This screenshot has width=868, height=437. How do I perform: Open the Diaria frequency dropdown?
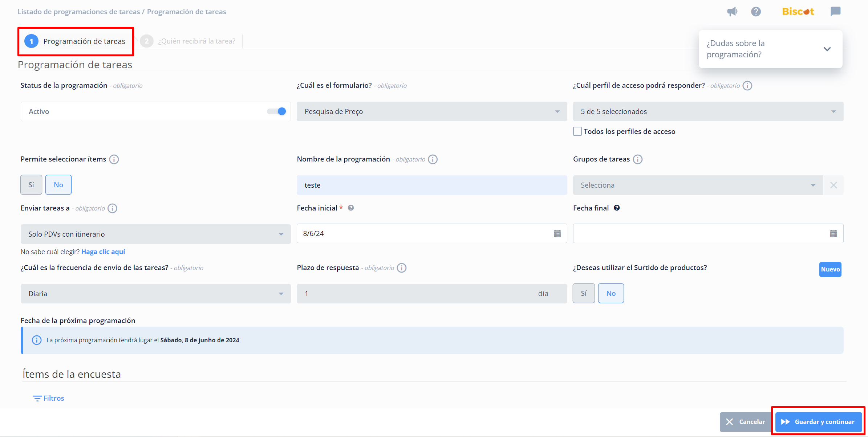(x=155, y=294)
